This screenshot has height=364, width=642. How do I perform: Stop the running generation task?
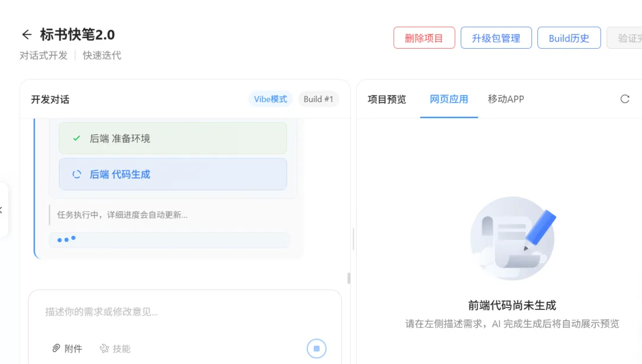316,349
